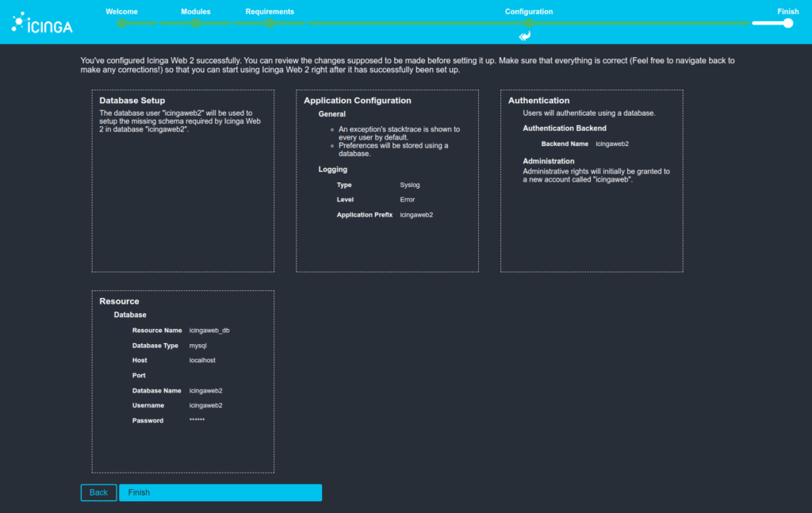Click the logging Type value Syslog
Image resolution: width=812 pixels, height=513 pixels.
tap(410, 185)
